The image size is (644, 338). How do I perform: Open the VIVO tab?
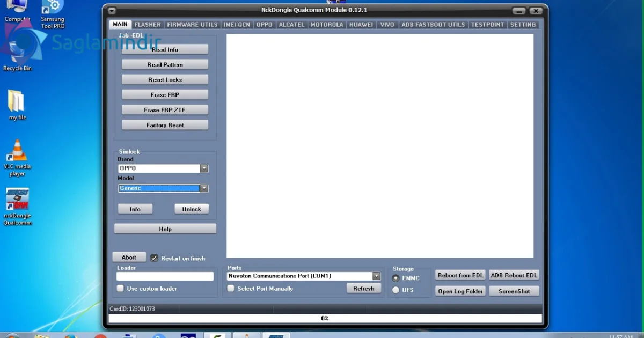387,25
